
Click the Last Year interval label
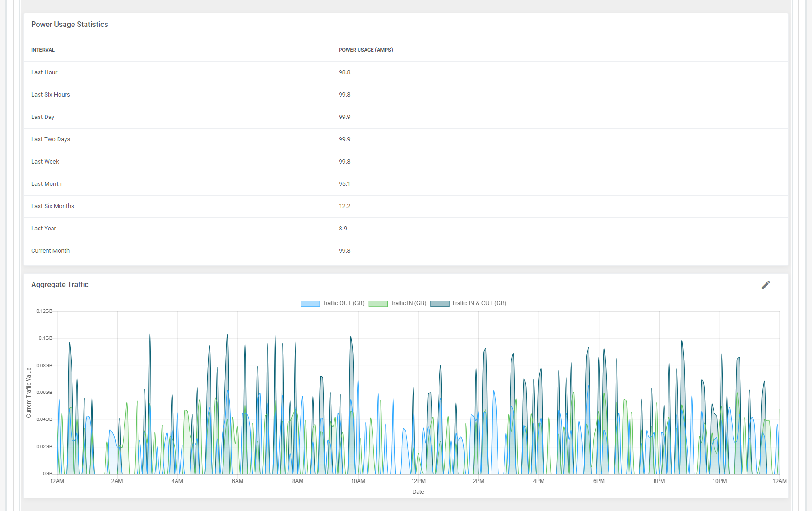click(x=44, y=229)
